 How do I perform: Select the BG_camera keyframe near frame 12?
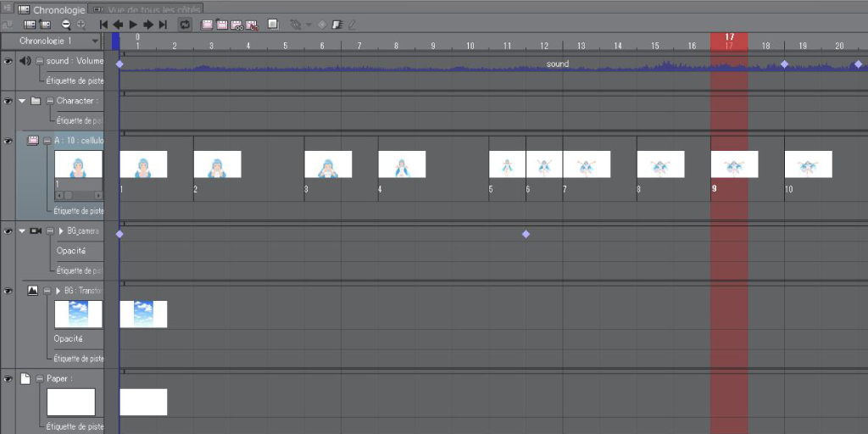point(526,234)
